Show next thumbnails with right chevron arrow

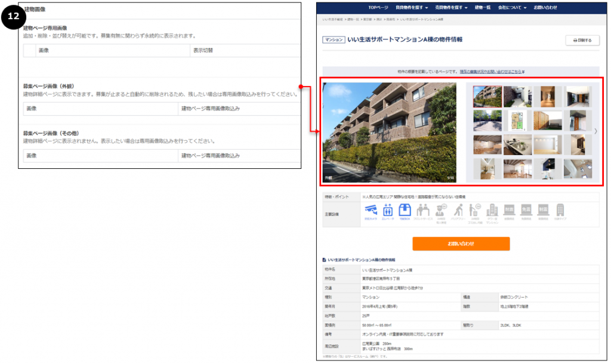(x=595, y=131)
